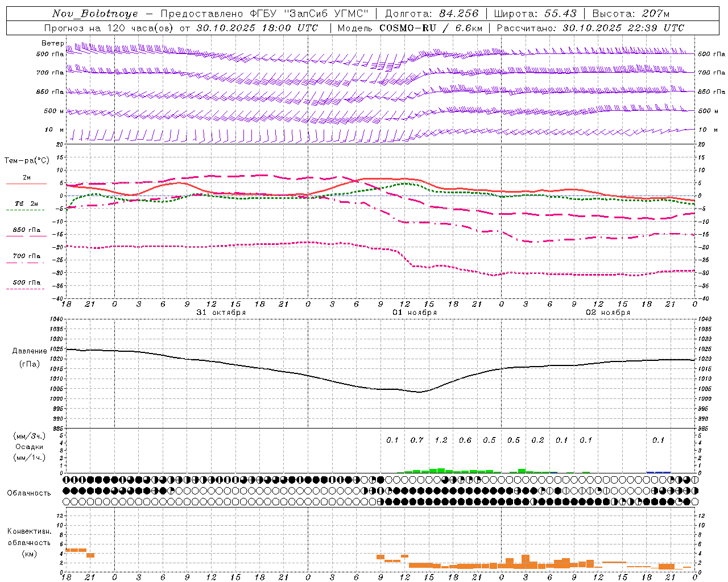728x582 pixels.
Task: Click "Прогноз на 120 часа(ов)" forecast text
Action: (x=109, y=28)
